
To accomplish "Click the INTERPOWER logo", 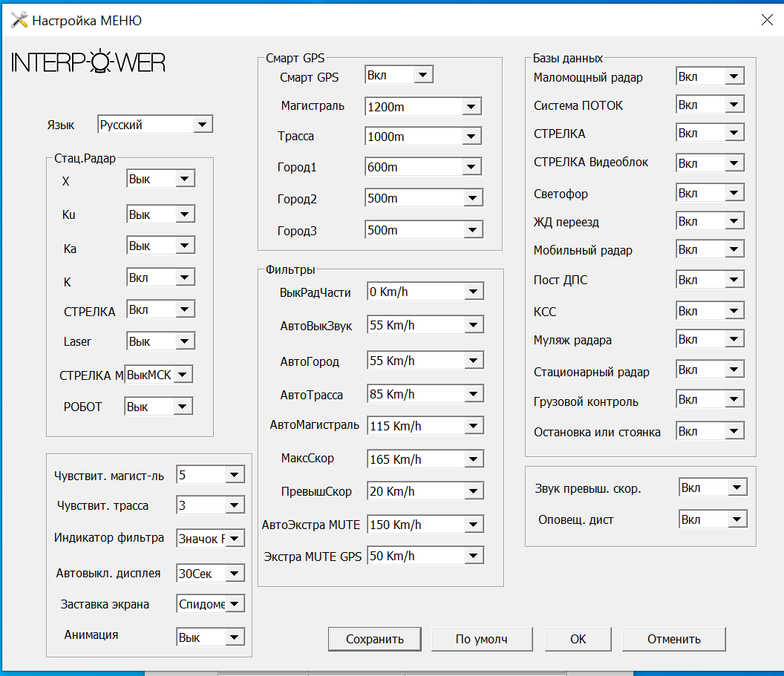I will (x=88, y=62).
